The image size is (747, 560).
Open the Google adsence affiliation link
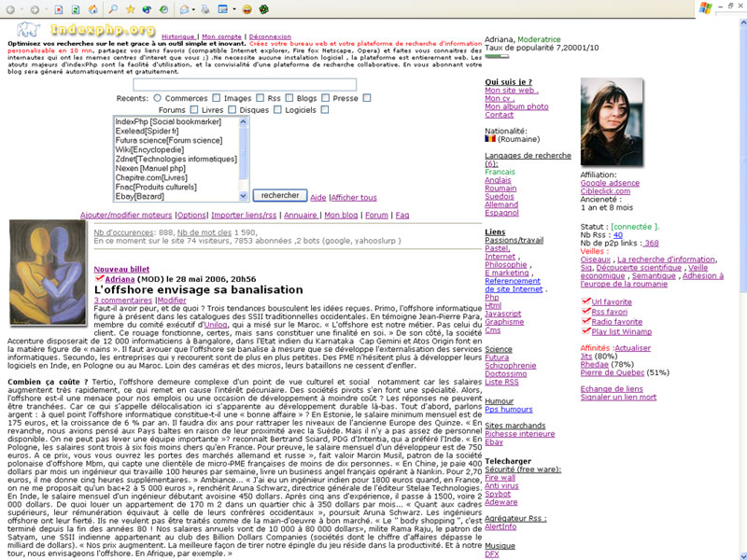tap(610, 183)
